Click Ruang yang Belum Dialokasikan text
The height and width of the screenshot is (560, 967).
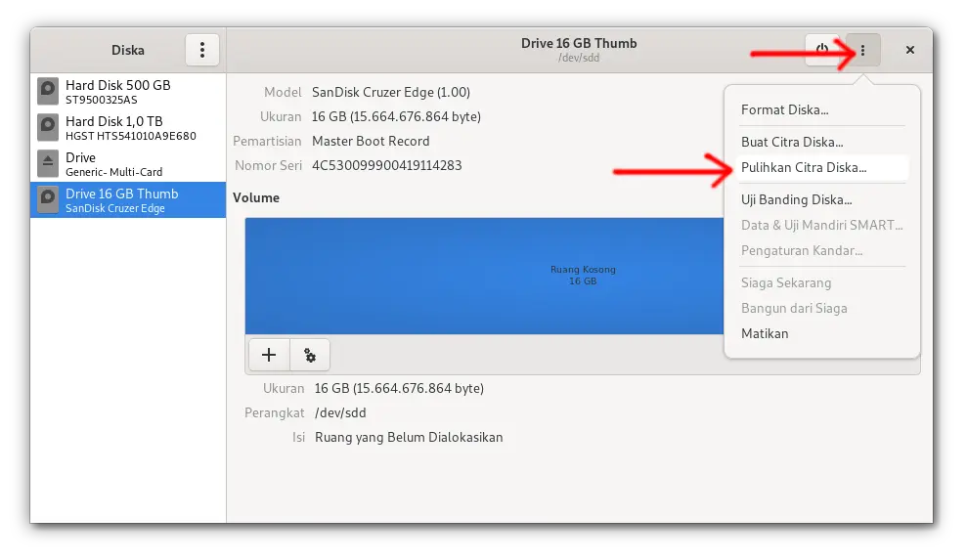point(409,437)
